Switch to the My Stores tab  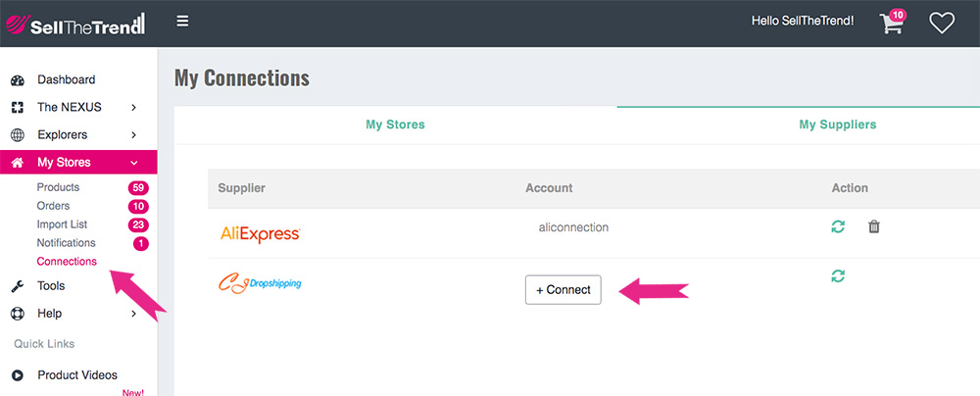(x=395, y=124)
